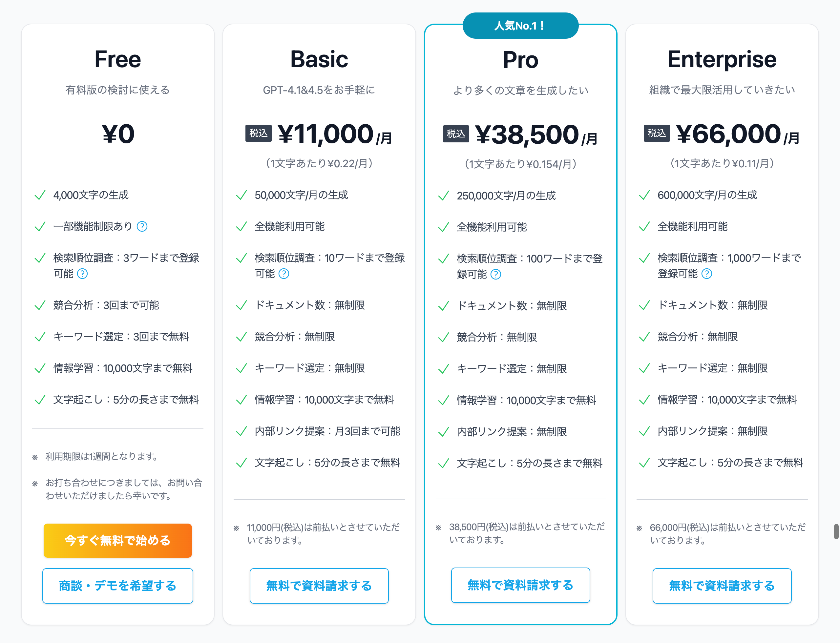Click 商談・デモを希望する button
840x643 pixels.
(x=117, y=586)
